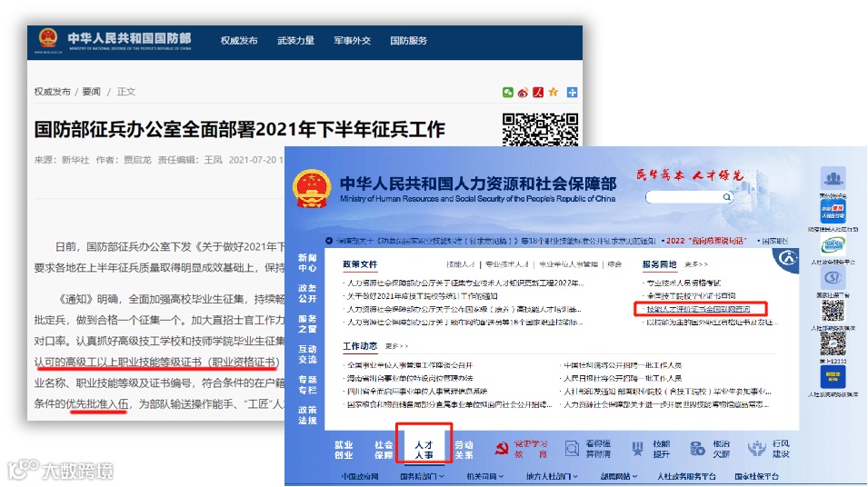Open 技能人才评价证书全国联网查询 link
Viewport: 868px width, 487px height.
(x=699, y=309)
